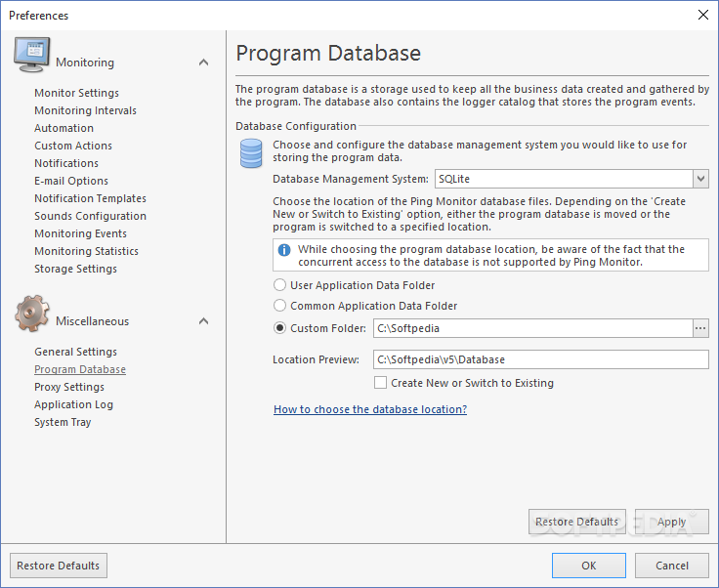The image size is (719, 588).
Task: Click the Cancel button
Action: (672, 566)
